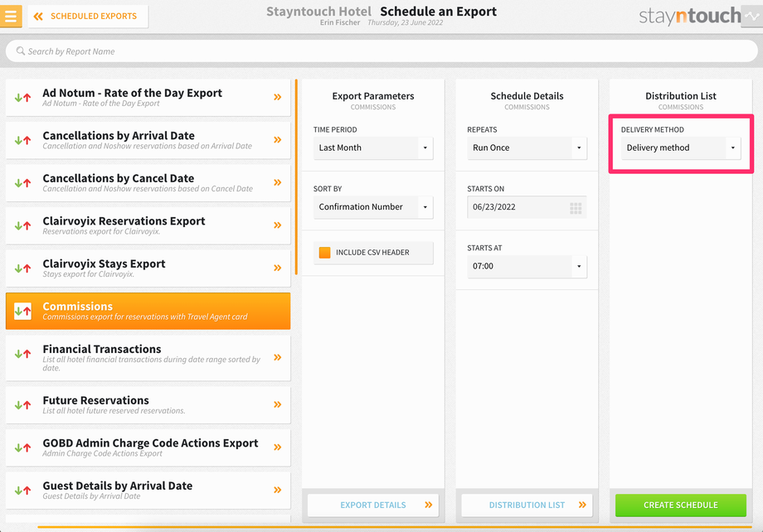
Task: Go back to Scheduled Exports
Action: point(88,16)
